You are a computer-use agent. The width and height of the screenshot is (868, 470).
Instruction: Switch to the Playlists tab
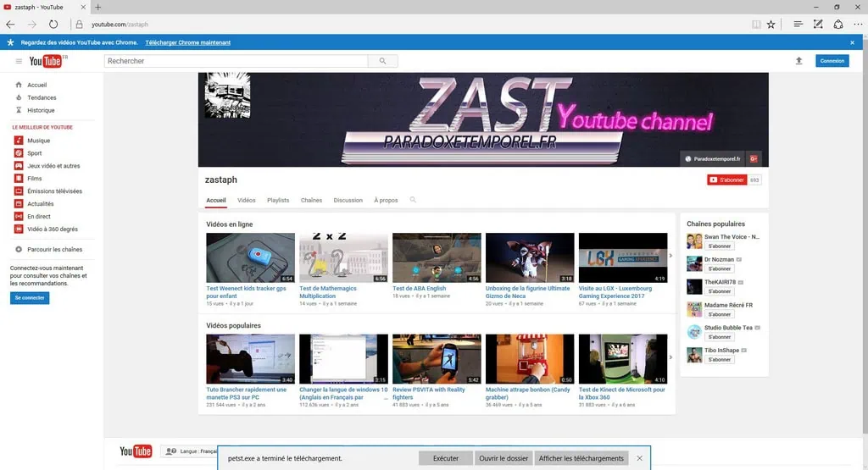coord(278,201)
